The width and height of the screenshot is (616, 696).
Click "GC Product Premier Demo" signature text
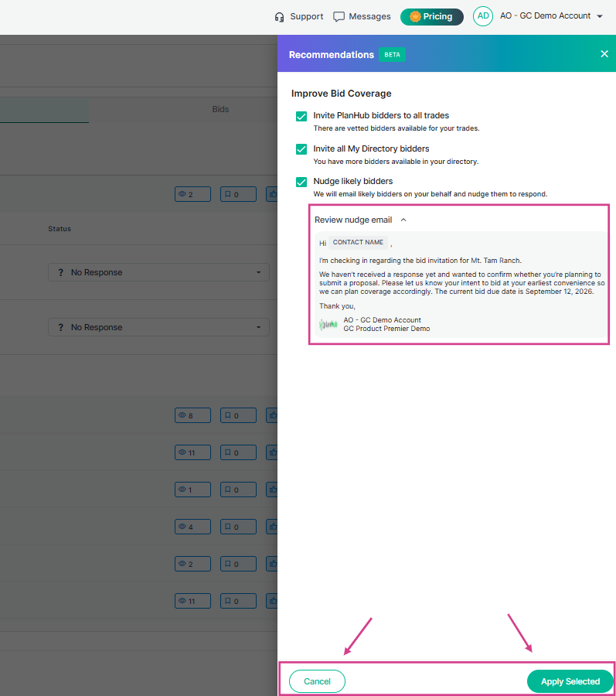click(x=386, y=329)
